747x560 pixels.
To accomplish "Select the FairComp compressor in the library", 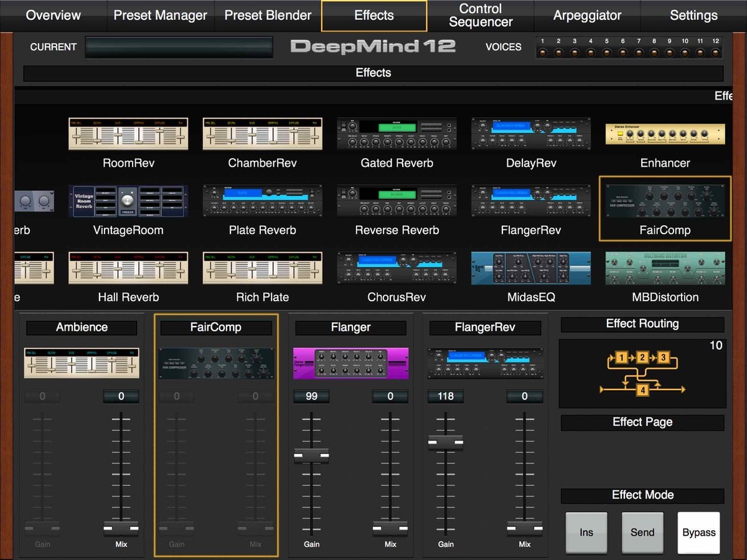I will tap(665, 201).
